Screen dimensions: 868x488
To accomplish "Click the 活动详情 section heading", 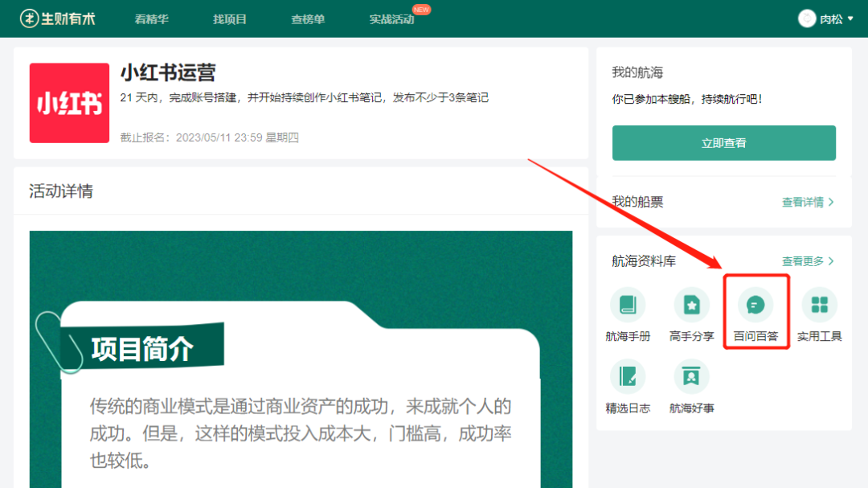I will (61, 191).
